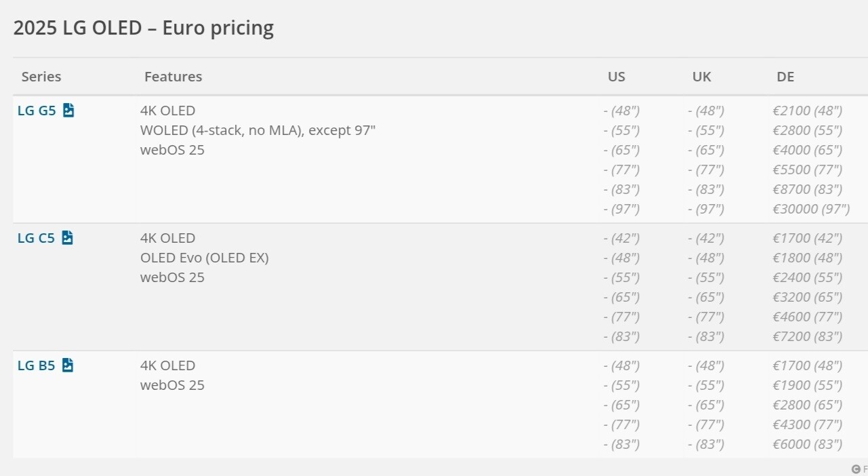Follow the LG B5 series link
868x476 pixels.
[36, 365]
